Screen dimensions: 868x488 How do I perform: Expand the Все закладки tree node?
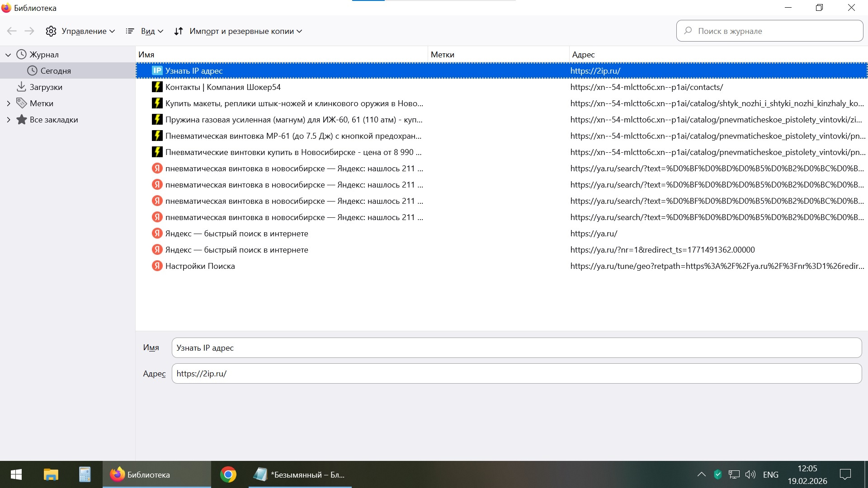tap(8, 120)
